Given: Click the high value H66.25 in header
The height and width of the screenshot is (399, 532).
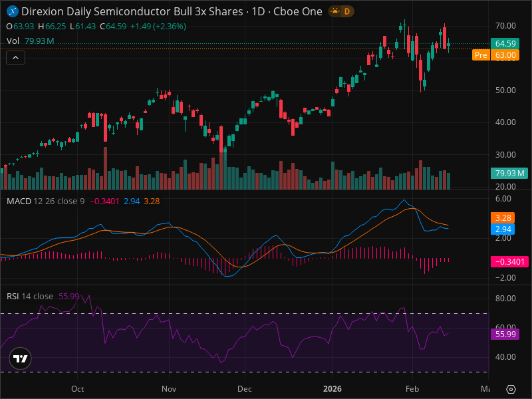Looking at the screenshot, I should pos(52,27).
